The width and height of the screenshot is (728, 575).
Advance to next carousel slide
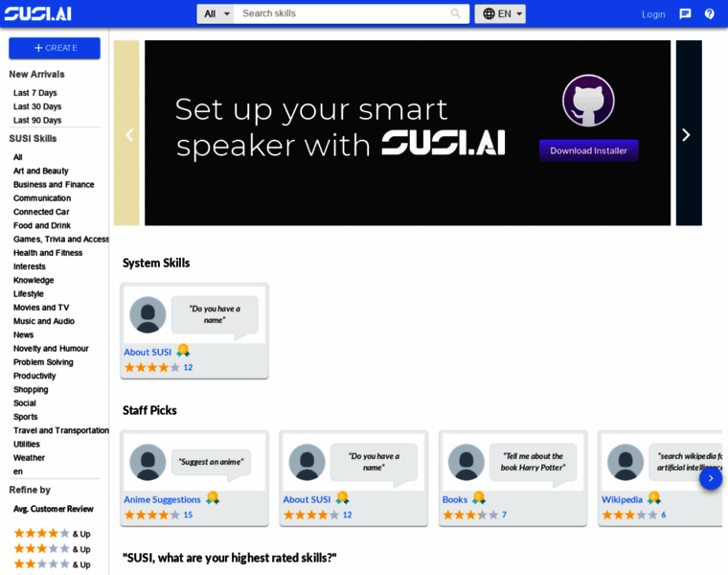point(686,135)
